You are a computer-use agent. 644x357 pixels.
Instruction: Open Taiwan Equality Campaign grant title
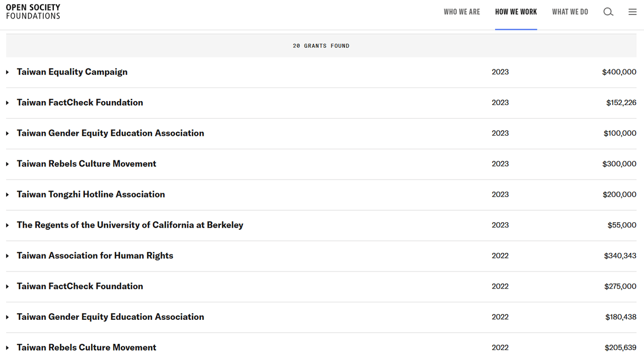(x=72, y=72)
